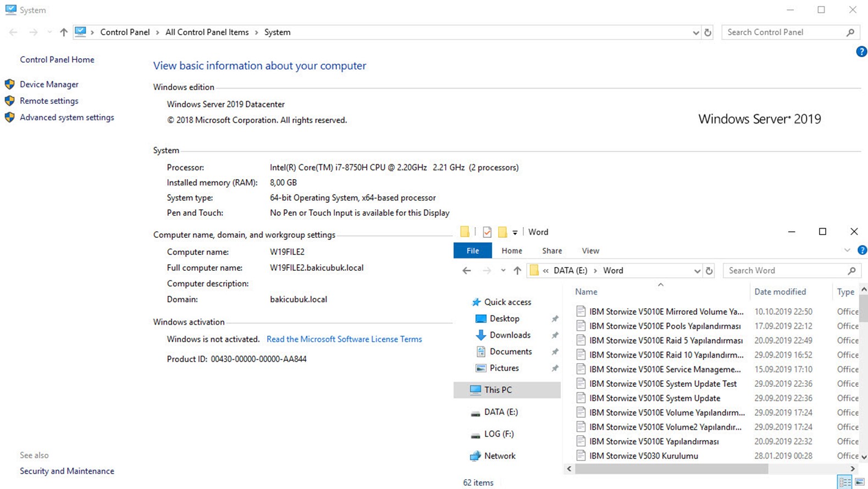Select IBM Storwize V5010E Service Management file

point(665,369)
